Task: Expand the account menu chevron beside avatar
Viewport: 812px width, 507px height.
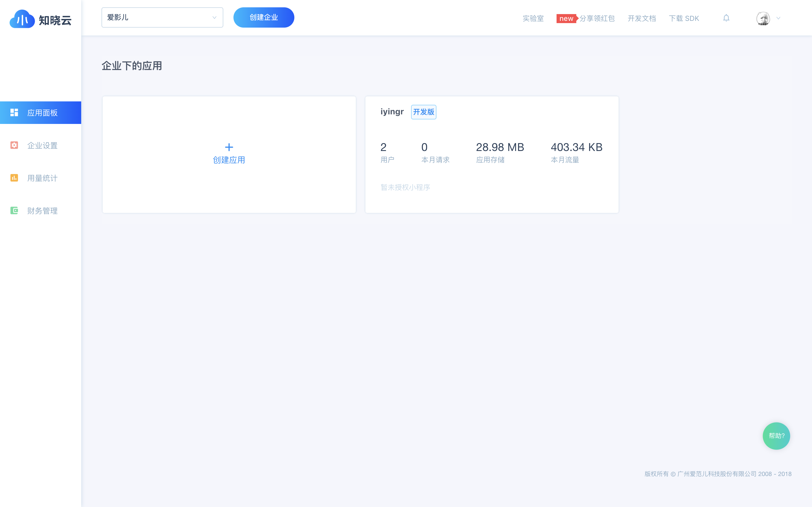Action: pos(778,18)
